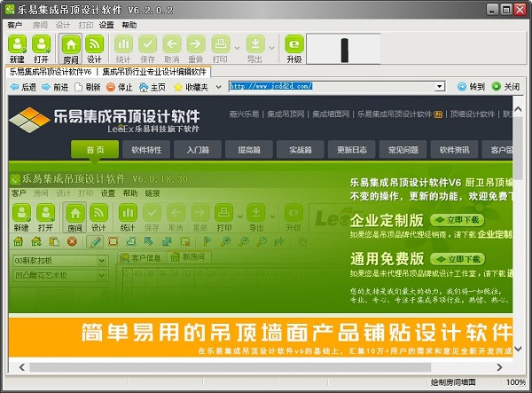
Task: Select the 设计 (Design) toolbar icon
Action: [94, 47]
